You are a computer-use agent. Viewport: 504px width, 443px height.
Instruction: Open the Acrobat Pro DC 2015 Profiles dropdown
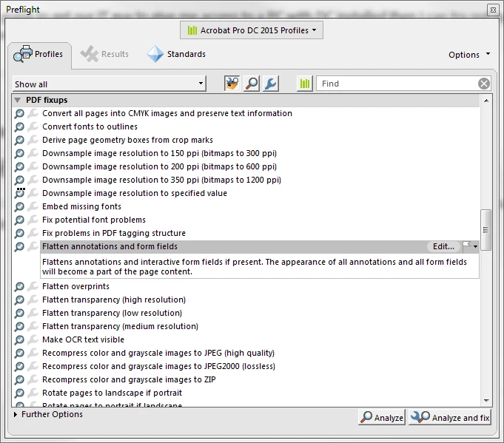click(252, 30)
